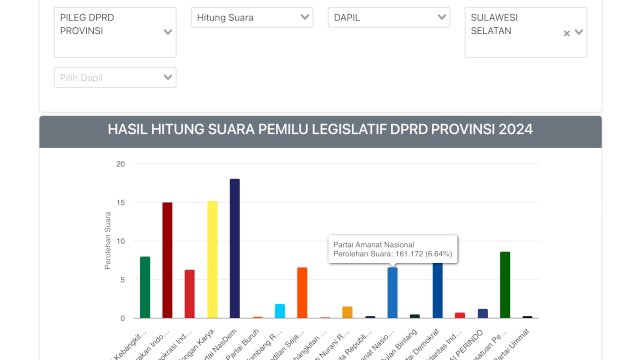Click the dark green Persatuan Pembangunan bar
Image resolution: width=640 pixels, height=360 pixels.
pos(505,285)
